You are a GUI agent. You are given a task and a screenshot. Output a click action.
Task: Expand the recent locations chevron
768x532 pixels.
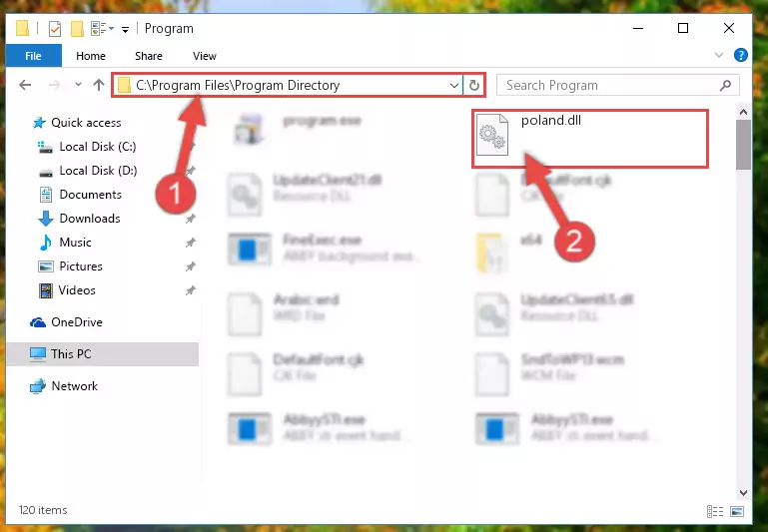[x=78, y=85]
